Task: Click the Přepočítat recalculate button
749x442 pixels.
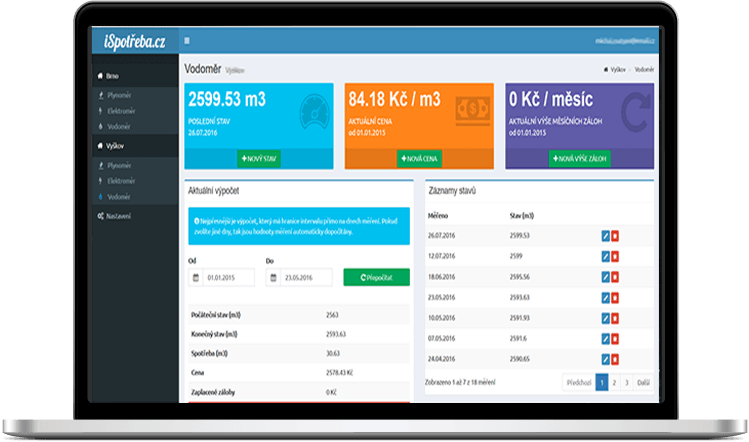Action: (x=376, y=277)
